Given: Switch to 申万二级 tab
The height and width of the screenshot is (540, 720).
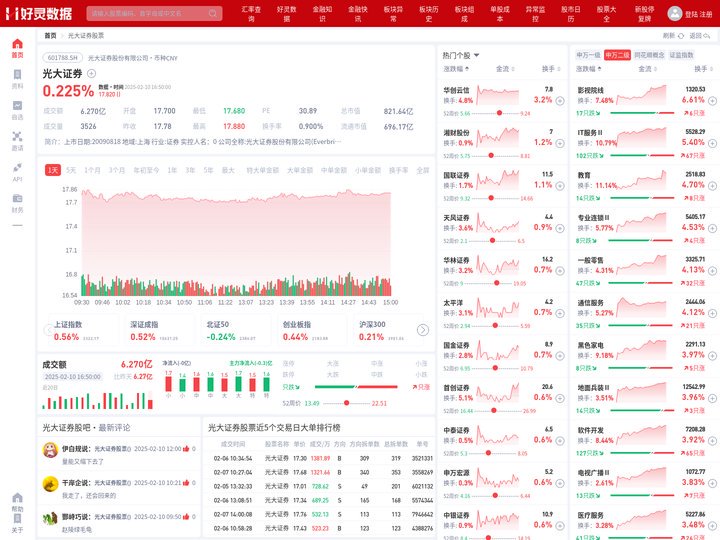Looking at the screenshot, I should coord(617,55).
